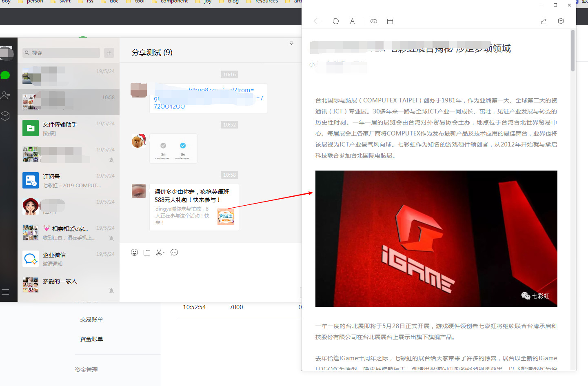Click the blue URL link message
The height and width of the screenshot is (386, 588).
208,98
